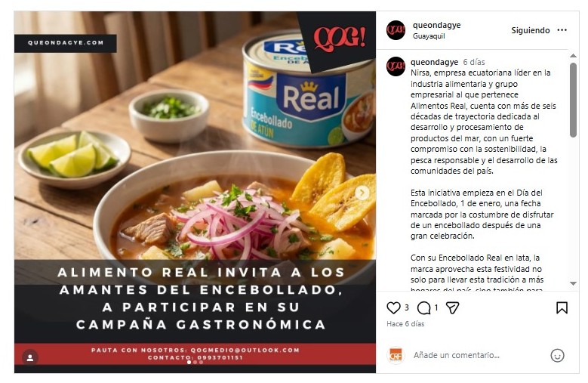The width and height of the screenshot is (588, 383).
Task: Click the caption scrollbar thumb
Action: pyautogui.click(x=573, y=100)
